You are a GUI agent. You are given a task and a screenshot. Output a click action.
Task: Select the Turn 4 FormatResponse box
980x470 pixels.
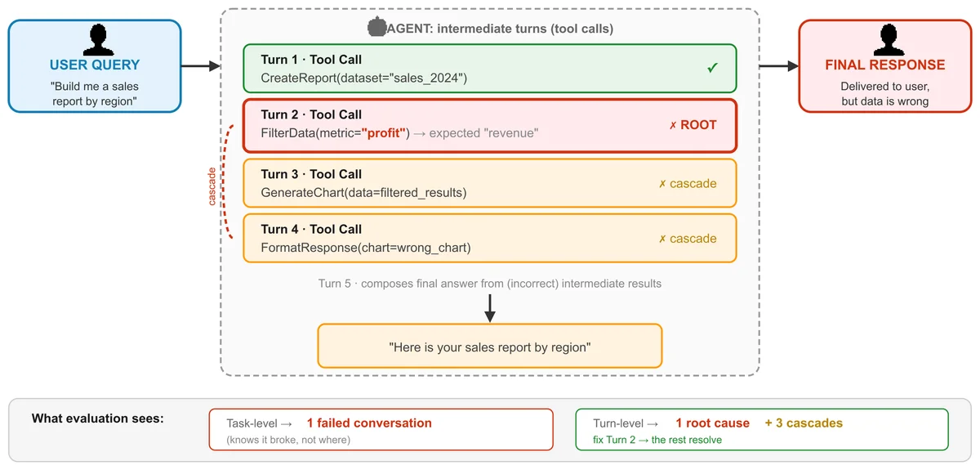click(489, 238)
